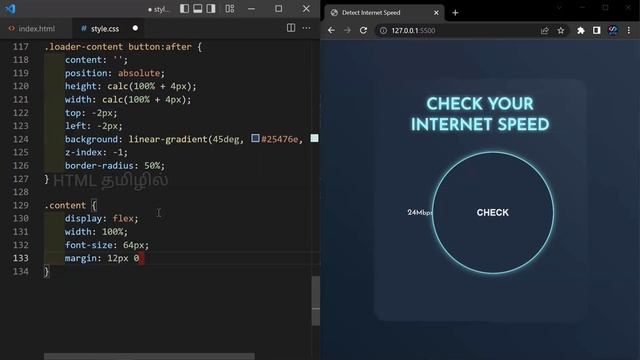Click #25476e color swatch on line 124
The image size is (640, 360).
pos(256,138)
